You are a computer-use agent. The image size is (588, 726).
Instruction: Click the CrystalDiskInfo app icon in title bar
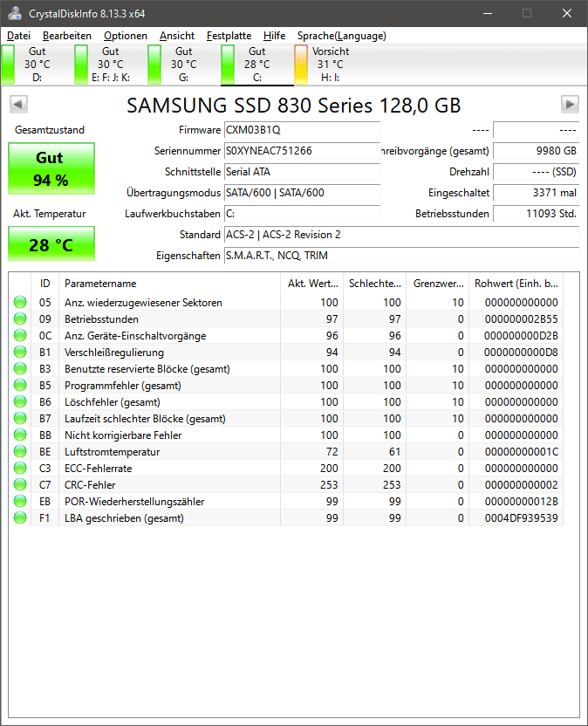coord(14,13)
